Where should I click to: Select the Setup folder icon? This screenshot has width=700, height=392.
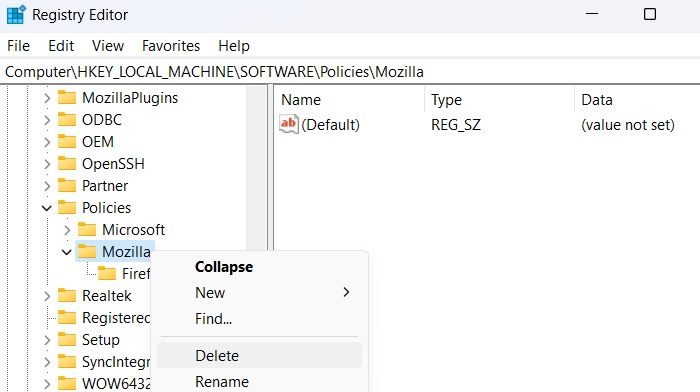[67, 339]
